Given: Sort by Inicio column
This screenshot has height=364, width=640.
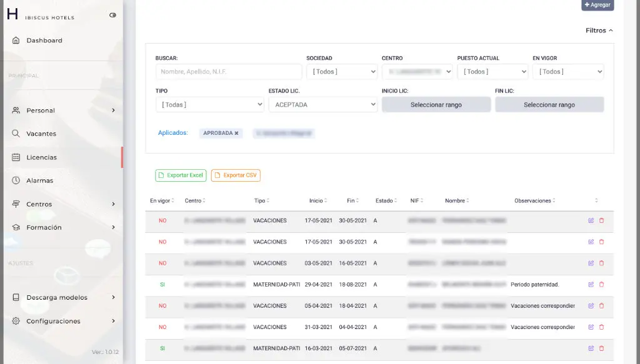Looking at the screenshot, I should coord(318,200).
